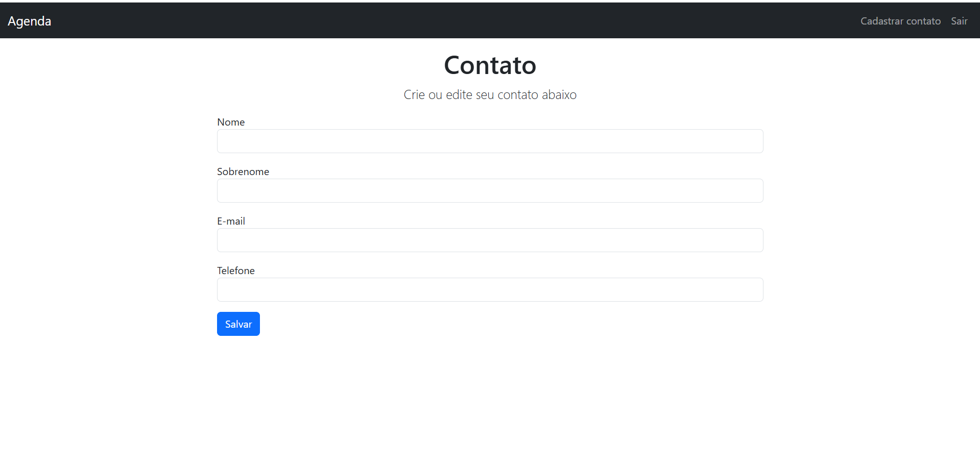The width and height of the screenshot is (980, 465).
Task: Click the word 'Crie' in the subtitle
Action: [x=414, y=95]
